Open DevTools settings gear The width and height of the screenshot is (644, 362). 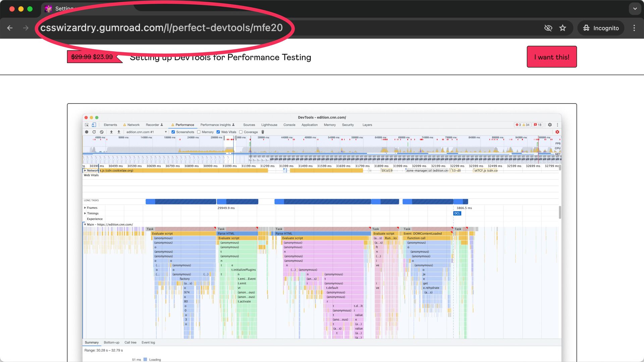(x=550, y=125)
